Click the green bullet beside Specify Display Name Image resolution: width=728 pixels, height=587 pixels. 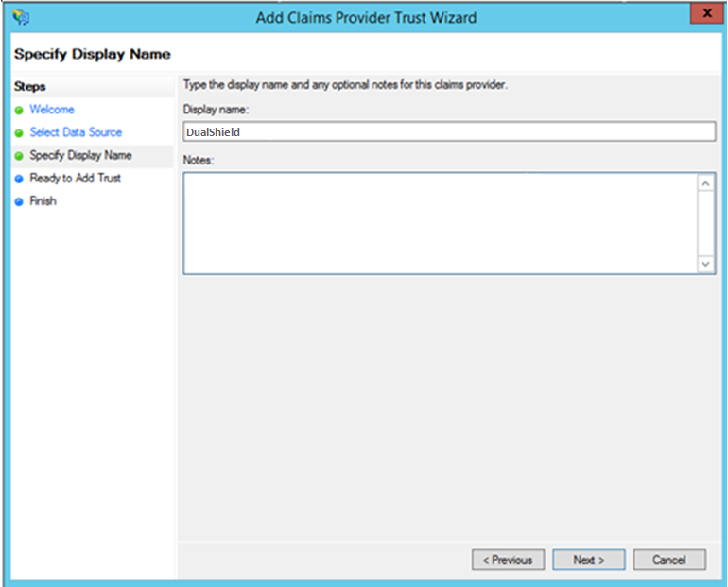(18, 156)
